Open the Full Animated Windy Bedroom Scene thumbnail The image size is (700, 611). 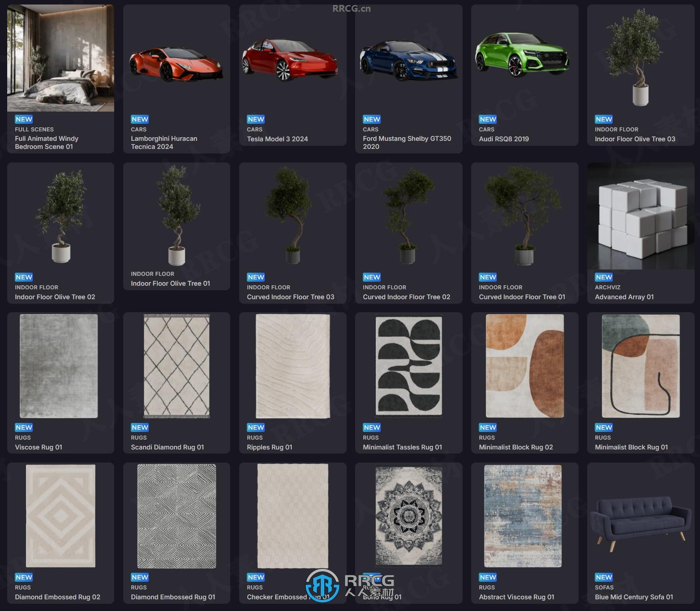(x=61, y=58)
